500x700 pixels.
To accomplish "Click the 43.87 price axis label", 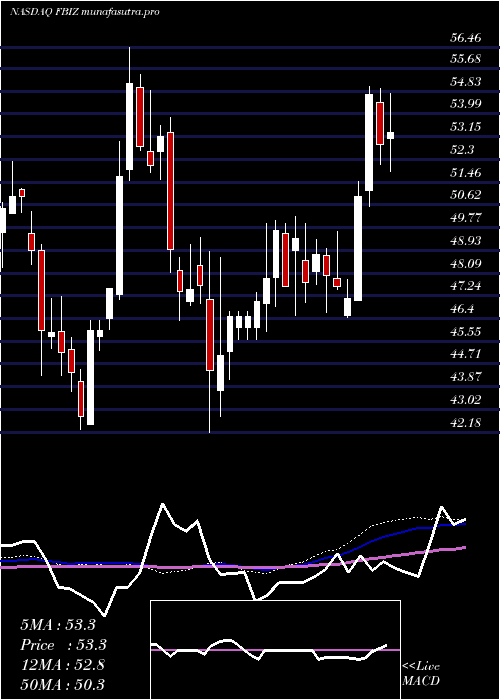I will coord(465,377).
